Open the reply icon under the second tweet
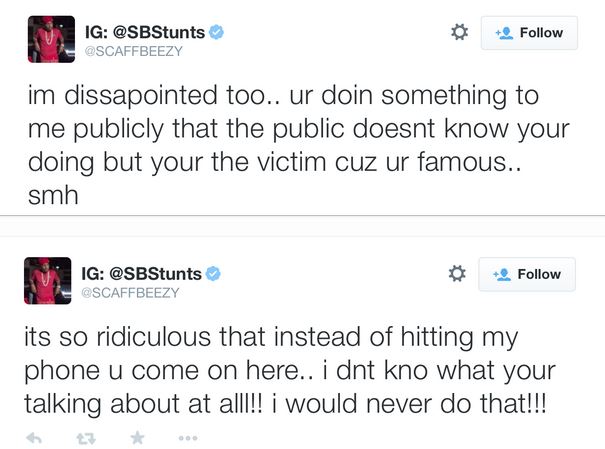The width and height of the screenshot is (605, 449). tap(33, 438)
